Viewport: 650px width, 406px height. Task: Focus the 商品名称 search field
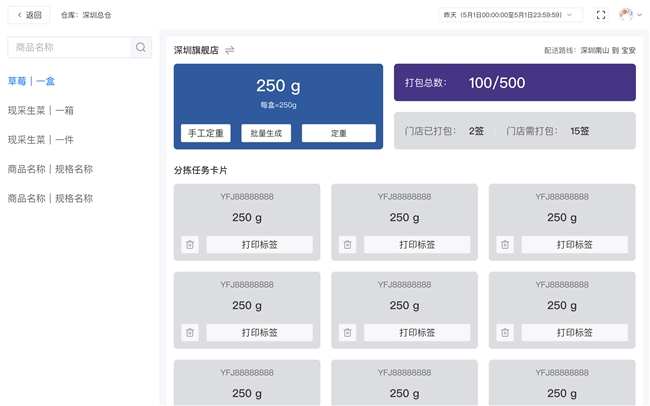point(69,47)
